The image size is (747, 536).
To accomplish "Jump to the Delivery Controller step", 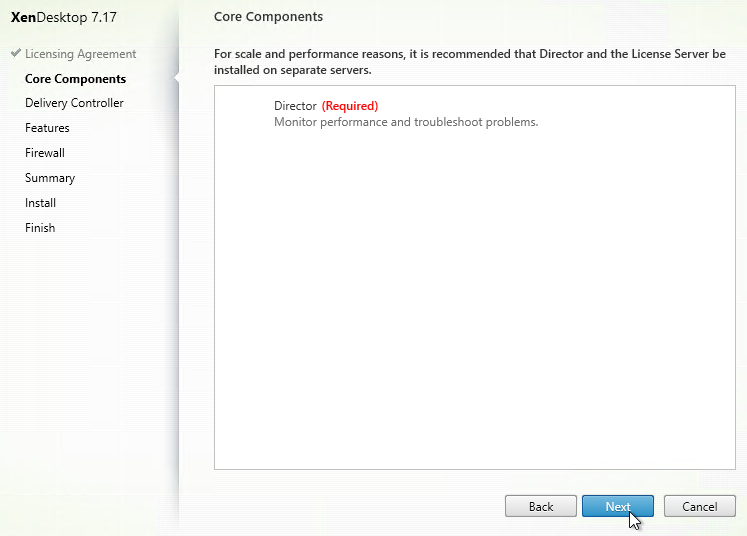I will [74, 103].
